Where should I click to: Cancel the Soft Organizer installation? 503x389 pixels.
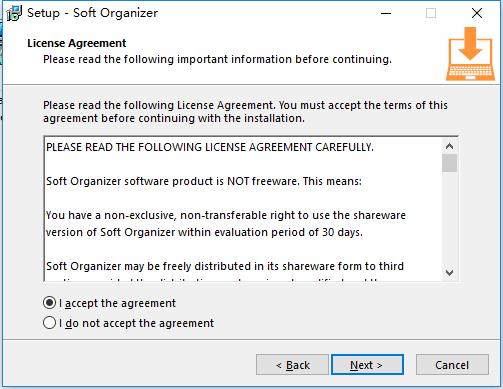point(452,365)
